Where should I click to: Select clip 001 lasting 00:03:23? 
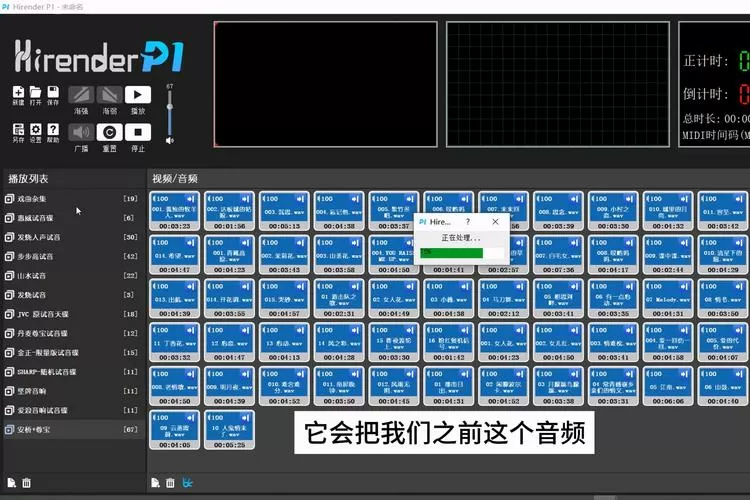pos(175,211)
